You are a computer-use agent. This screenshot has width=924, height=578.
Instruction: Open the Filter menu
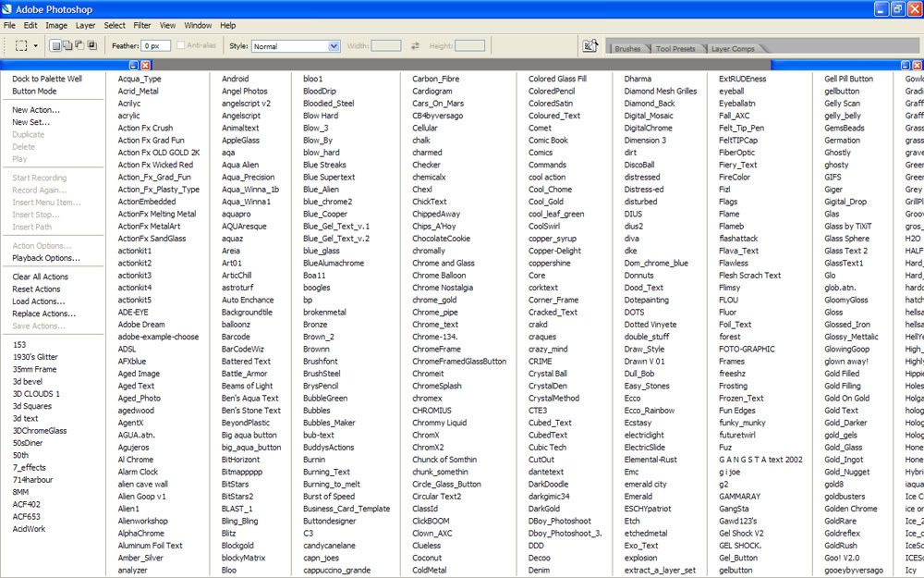pyautogui.click(x=142, y=25)
